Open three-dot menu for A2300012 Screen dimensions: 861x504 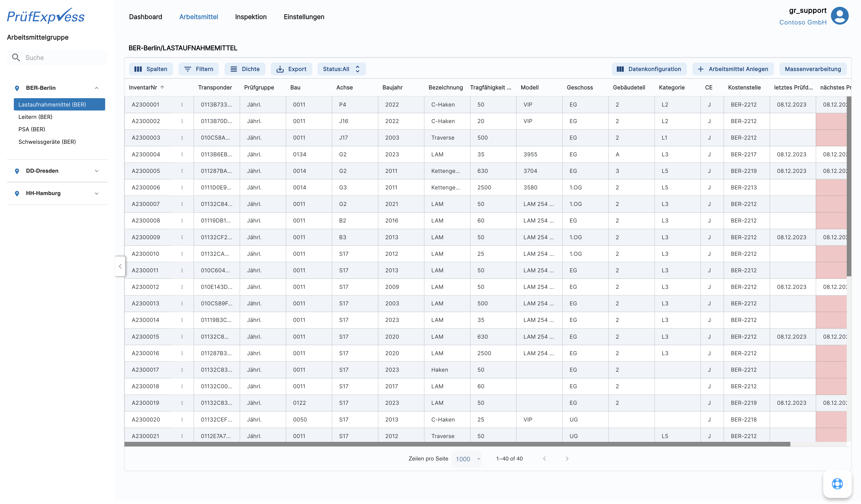tap(182, 287)
